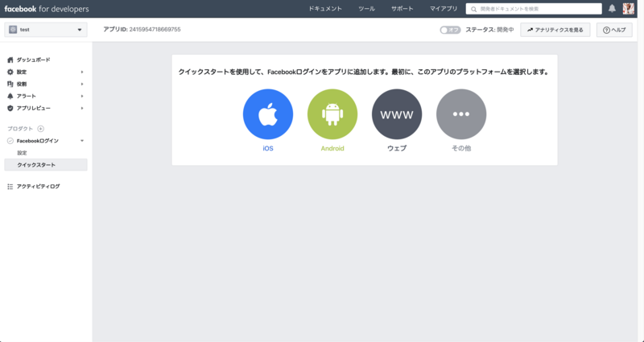
Task: Click the Android text label
Action: 332,149
